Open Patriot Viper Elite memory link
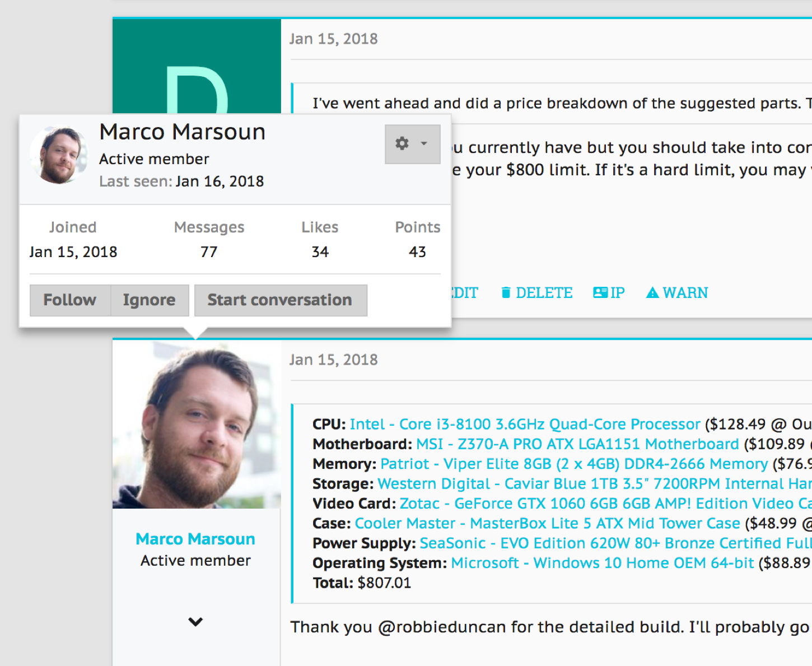Screen dimensions: 812x666 (574, 464)
